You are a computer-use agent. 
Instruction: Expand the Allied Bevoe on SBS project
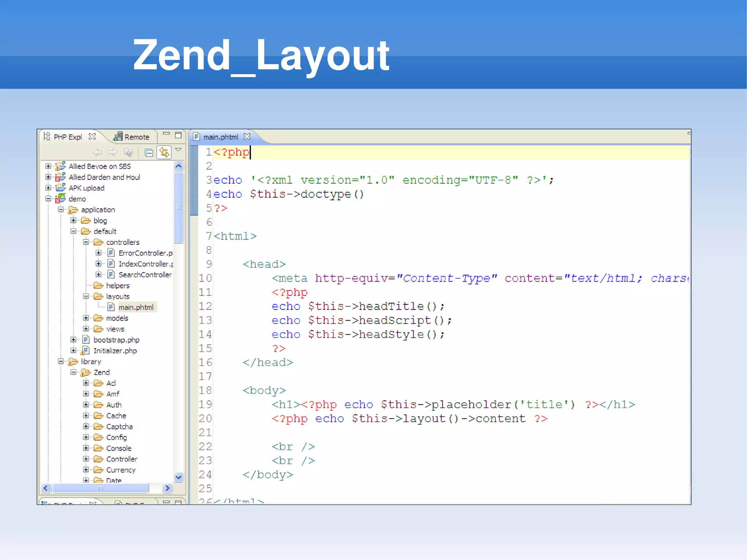pos(48,166)
